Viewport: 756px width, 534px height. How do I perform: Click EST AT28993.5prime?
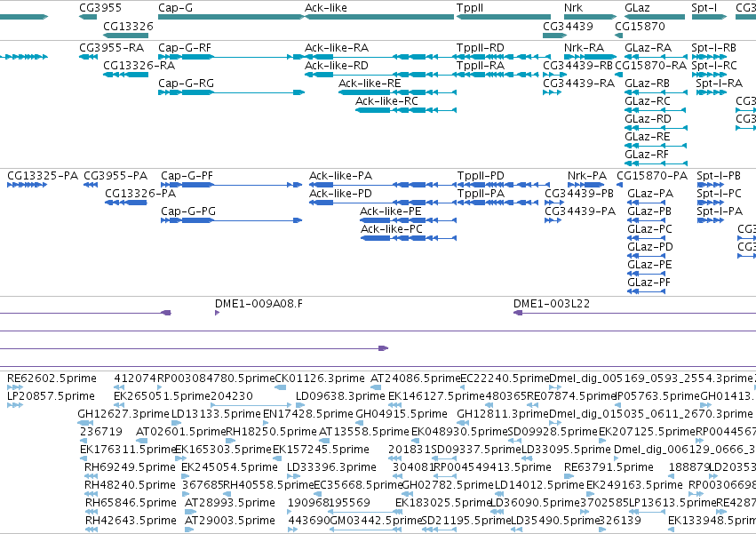click(x=230, y=503)
